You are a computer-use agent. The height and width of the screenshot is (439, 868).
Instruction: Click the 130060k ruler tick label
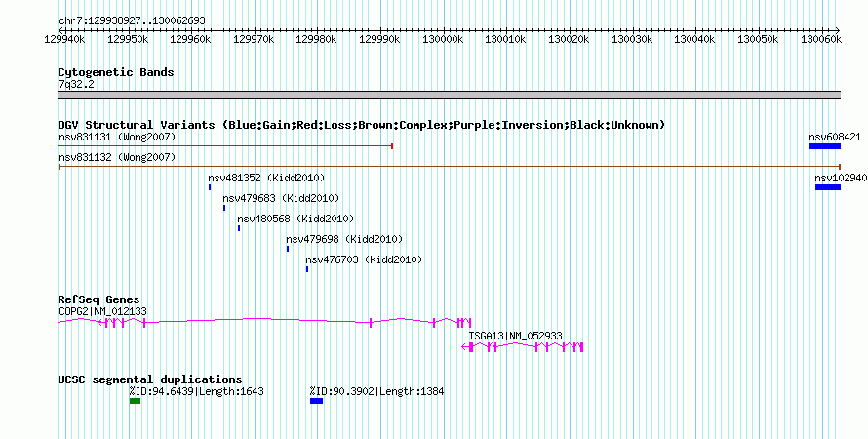[821, 40]
